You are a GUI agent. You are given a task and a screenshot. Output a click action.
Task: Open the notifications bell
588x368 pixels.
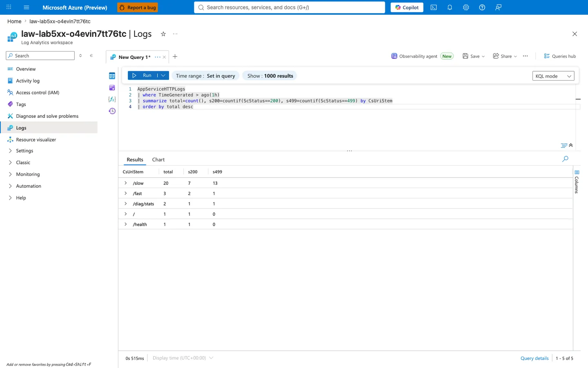[450, 7]
